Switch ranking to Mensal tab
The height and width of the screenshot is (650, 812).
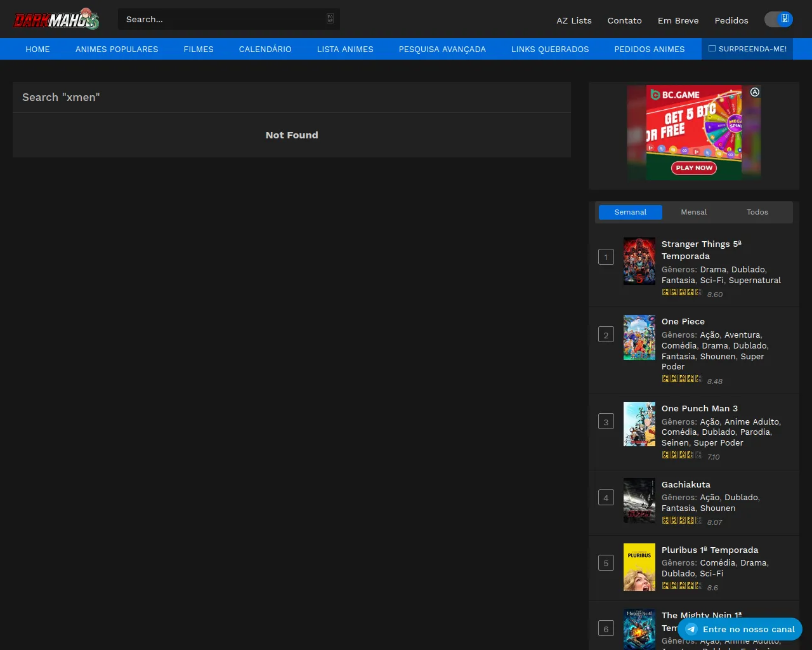[693, 212]
